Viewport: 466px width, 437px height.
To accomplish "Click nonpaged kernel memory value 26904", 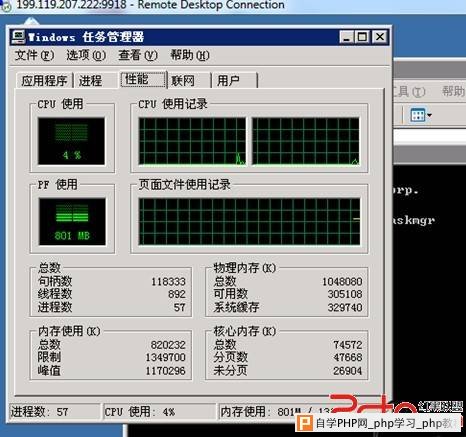I will pos(348,371).
